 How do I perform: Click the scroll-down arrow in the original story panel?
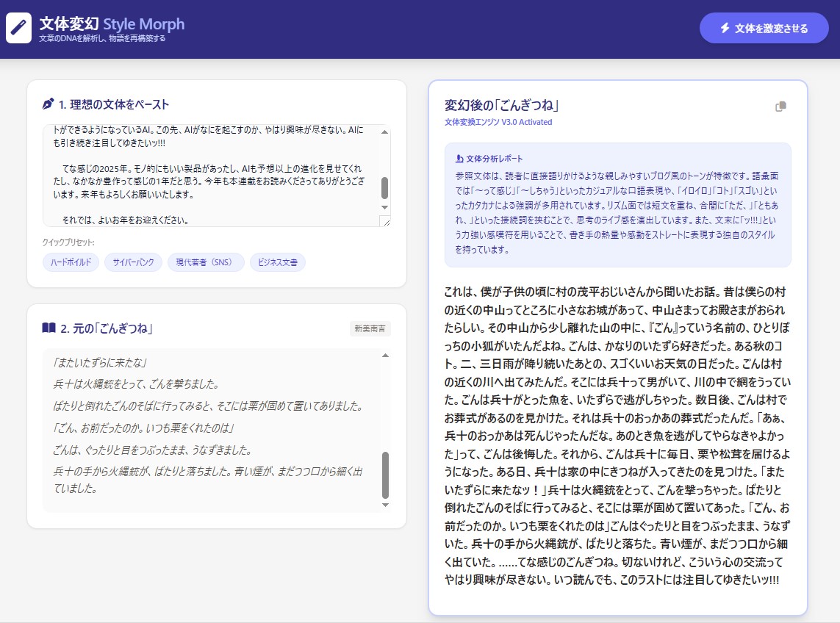pos(385,505)
